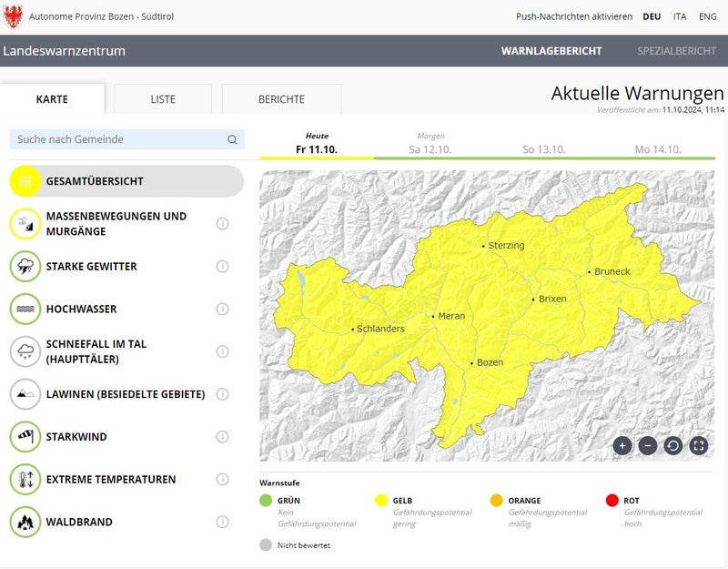The height and width of the screenshot is (569, 728).
Task: Open the Berichte tab
Action: pos(281,99)
